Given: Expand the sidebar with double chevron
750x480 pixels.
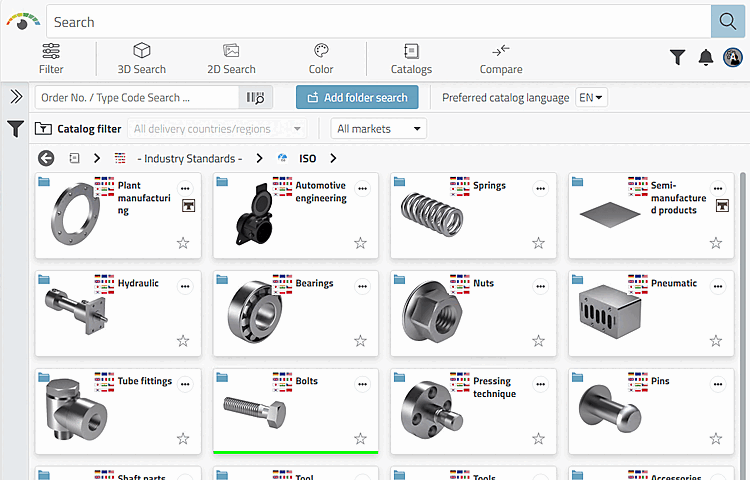Looking at the screenshot, I should point(16,97).
